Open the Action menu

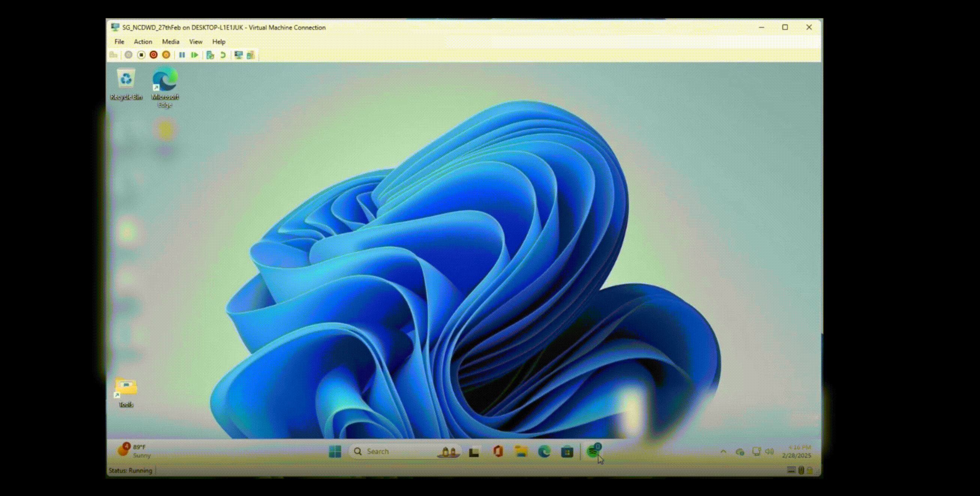point(143,42)
